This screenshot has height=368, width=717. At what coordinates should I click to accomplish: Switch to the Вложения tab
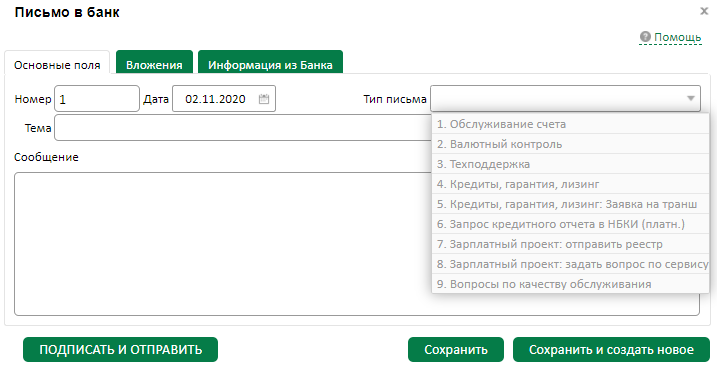pos(154,63)
